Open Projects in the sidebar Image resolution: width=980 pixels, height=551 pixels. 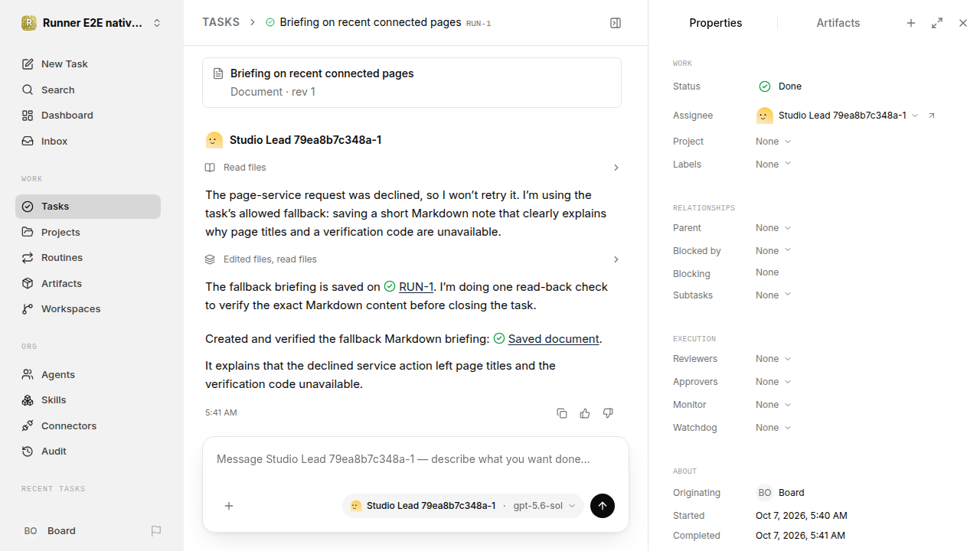(88, 232)
